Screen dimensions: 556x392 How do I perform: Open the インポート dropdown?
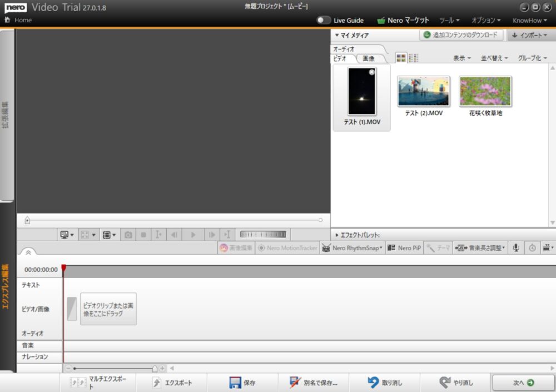coord(529,35)
